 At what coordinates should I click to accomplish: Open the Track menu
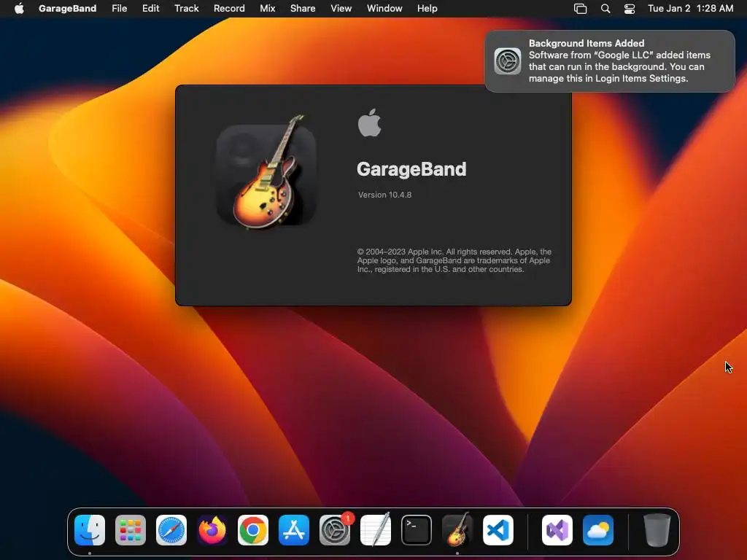pos(186,9)
